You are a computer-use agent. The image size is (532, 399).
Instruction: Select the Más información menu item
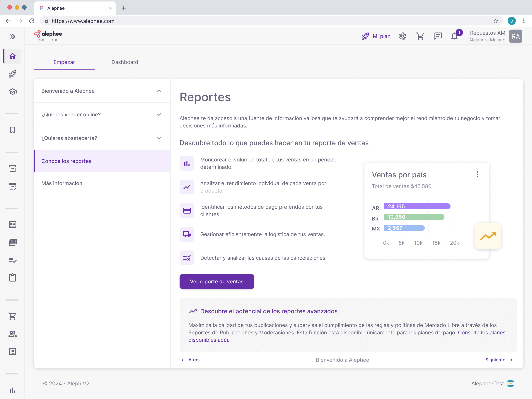click(62, 183)
